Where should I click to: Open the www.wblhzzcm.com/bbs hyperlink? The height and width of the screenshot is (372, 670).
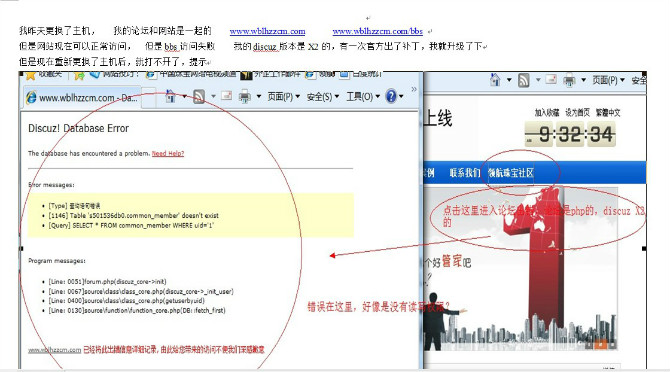(378, 31)
